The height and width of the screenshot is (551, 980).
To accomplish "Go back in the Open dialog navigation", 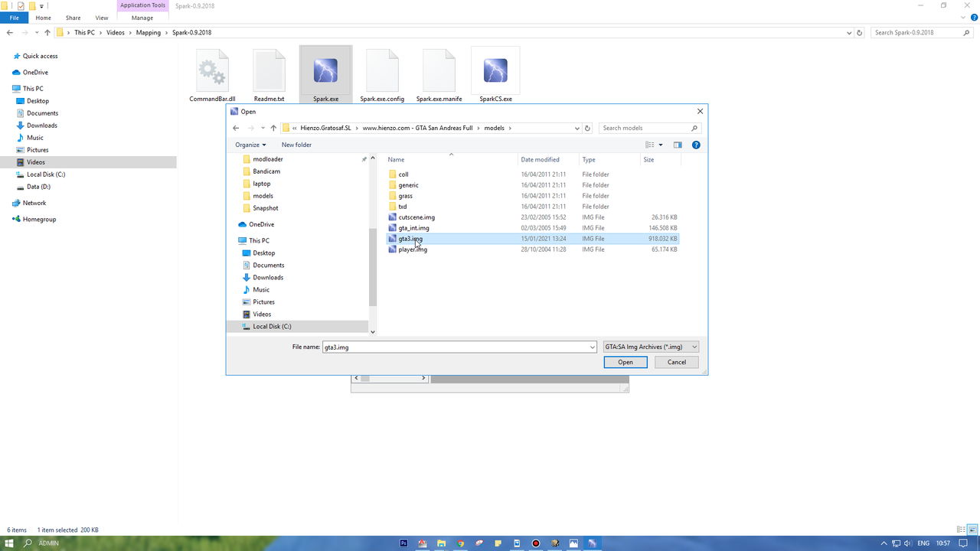I will pyautogui.click(x=236, y=128).
